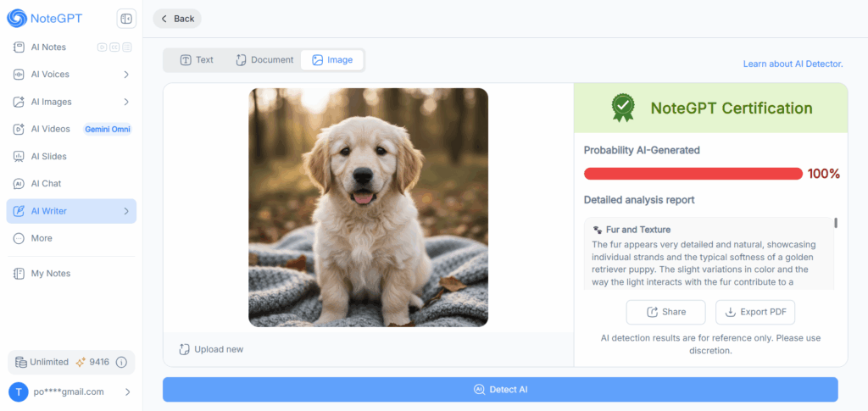Open AI Chat sidebar icon
Viewport: 868px width, 411px height.
[x=19, y=184]
